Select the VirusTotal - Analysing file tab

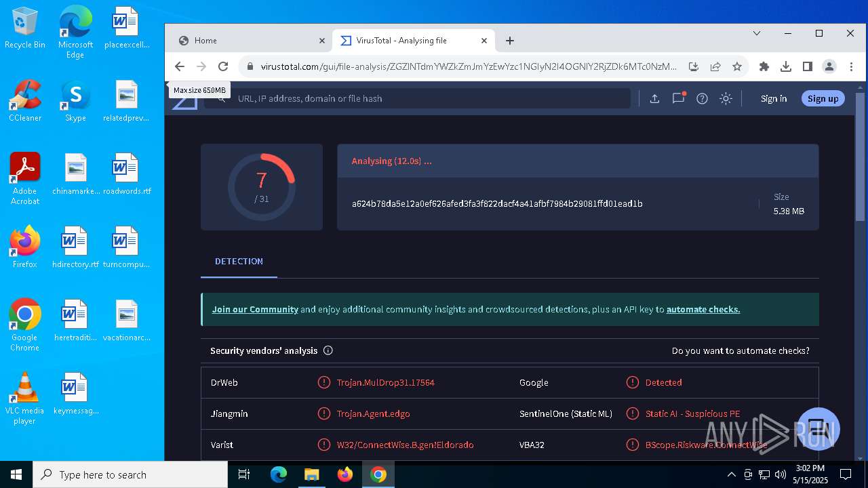click(414, 41)
